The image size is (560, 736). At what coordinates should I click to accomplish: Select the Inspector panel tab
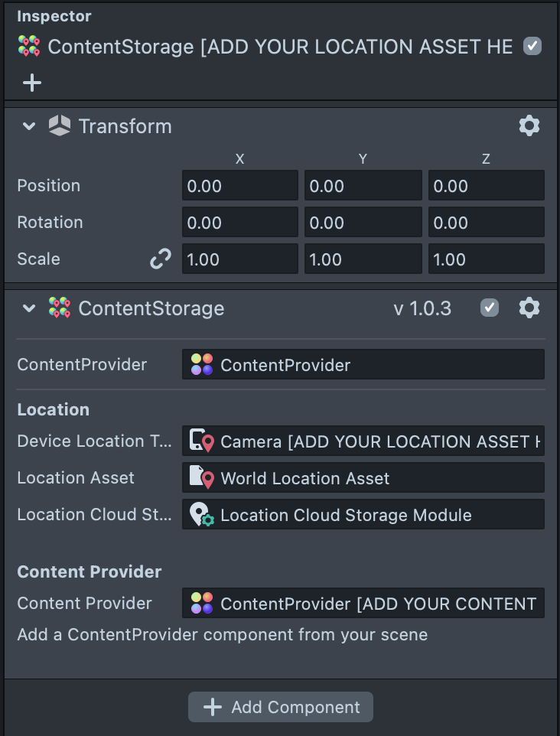[54, 16]
